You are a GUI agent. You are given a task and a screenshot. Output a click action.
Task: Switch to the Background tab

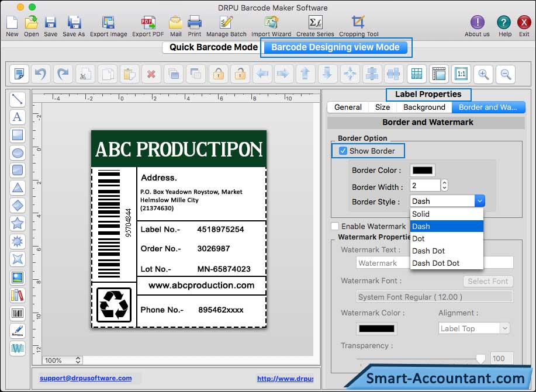[424, 107]
